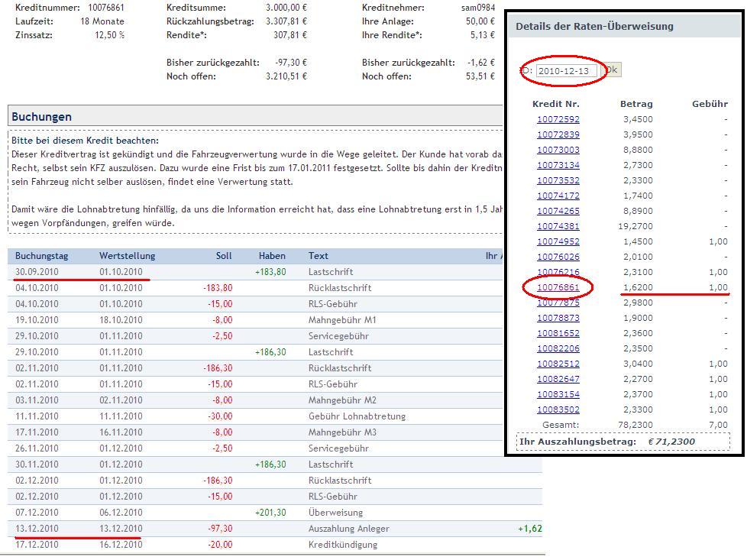This screenshot has width=747, height=560.
Task: Click the 17.12.2010 Buchungstag cell
Action: [37, 544]
